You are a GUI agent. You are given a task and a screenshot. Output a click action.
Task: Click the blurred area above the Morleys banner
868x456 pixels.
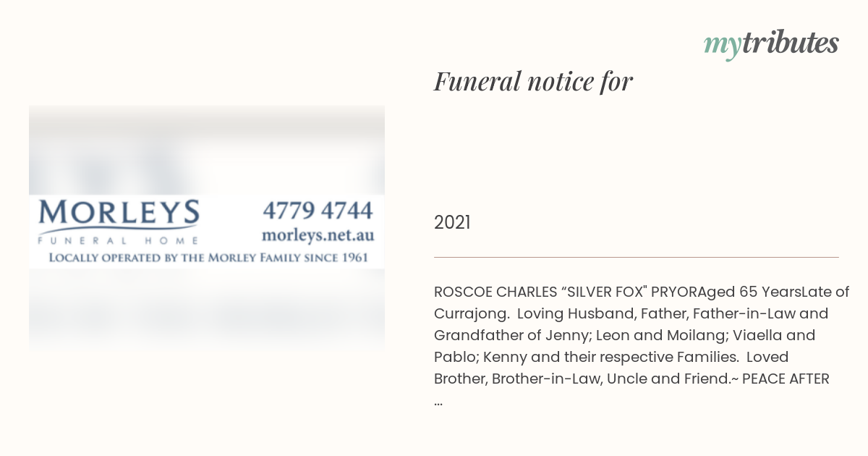[x=207, y=151]
